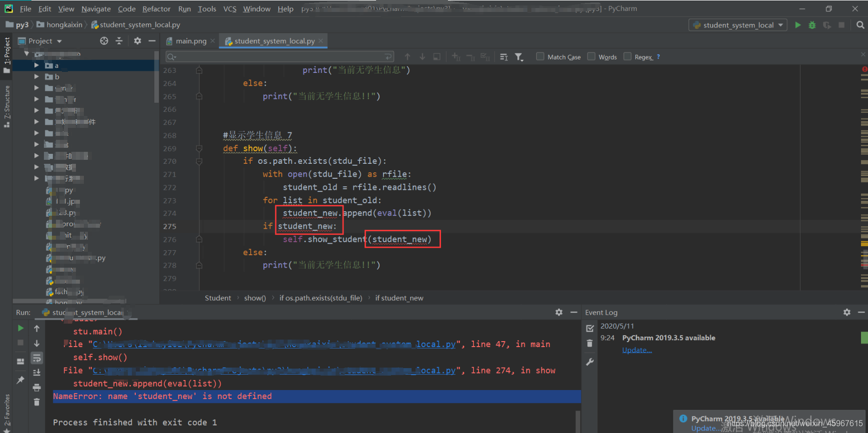Collapse the root project folder

tap(26, 53)
